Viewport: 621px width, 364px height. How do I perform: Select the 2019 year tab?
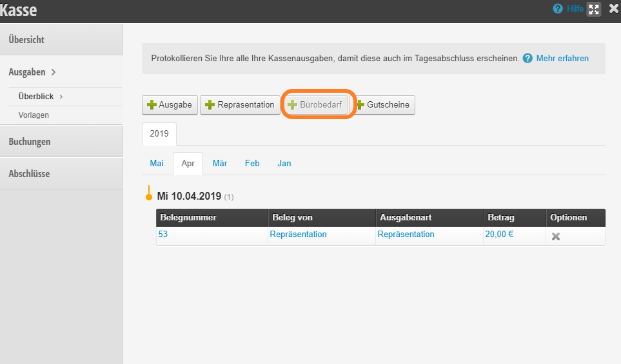click(x=159, y=134)
